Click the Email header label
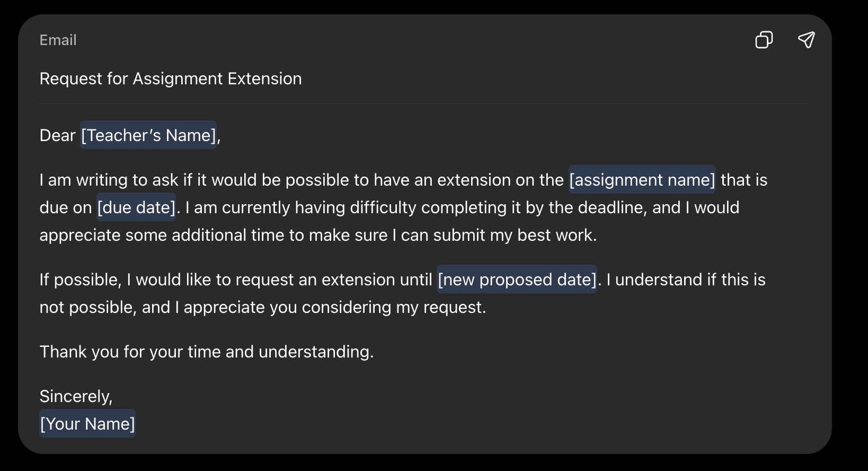 (x=58, y=40)
